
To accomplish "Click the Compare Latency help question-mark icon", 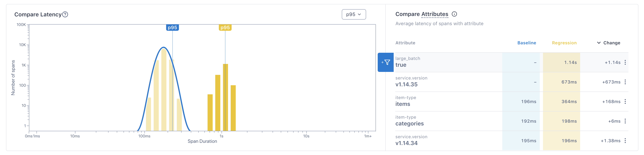I will 65,15.
